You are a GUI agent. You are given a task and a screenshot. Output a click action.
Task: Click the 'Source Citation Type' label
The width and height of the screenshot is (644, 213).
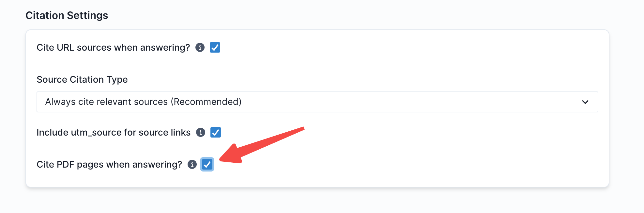click(82, 79)
